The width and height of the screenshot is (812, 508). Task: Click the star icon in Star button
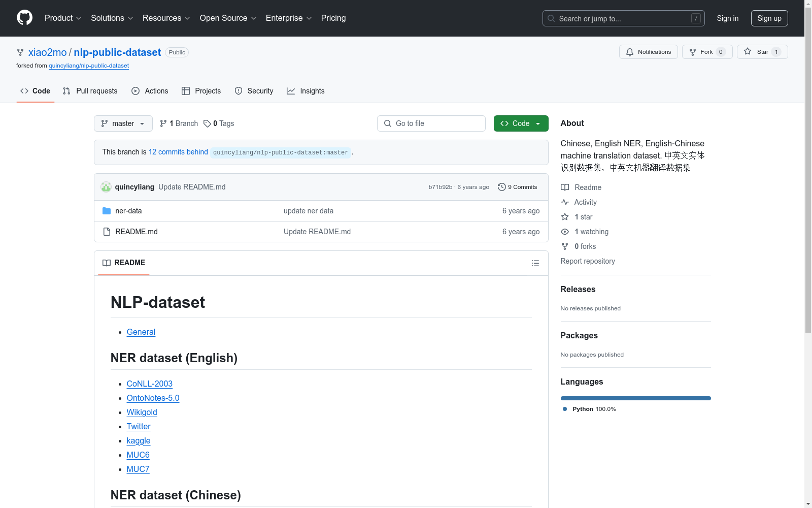point(748,51)
